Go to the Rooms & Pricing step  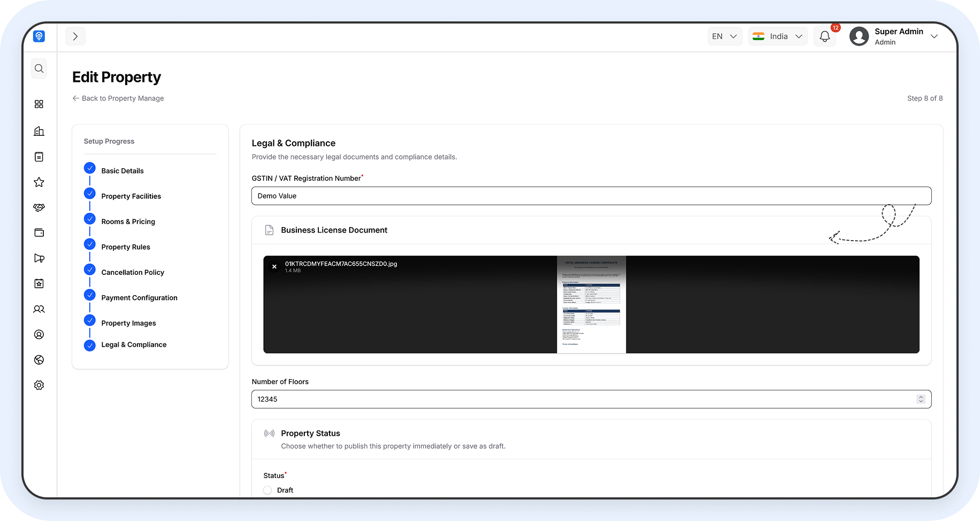pos(128,221)
